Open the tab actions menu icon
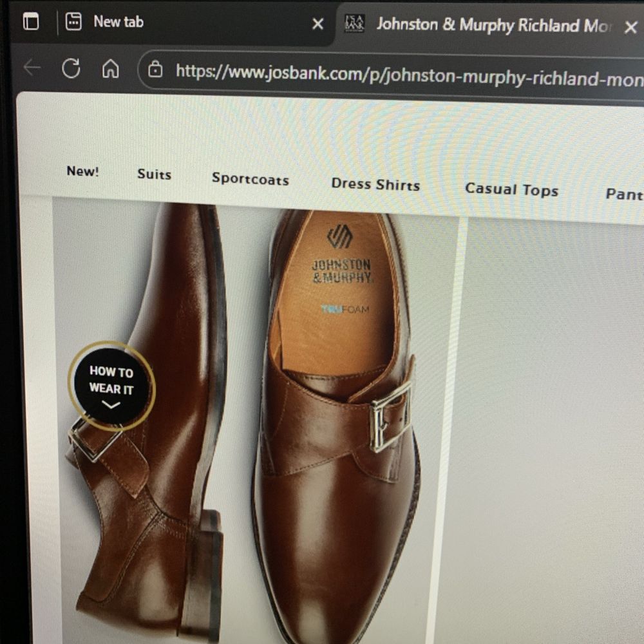 pyautogui.click(x=30, y=22)
